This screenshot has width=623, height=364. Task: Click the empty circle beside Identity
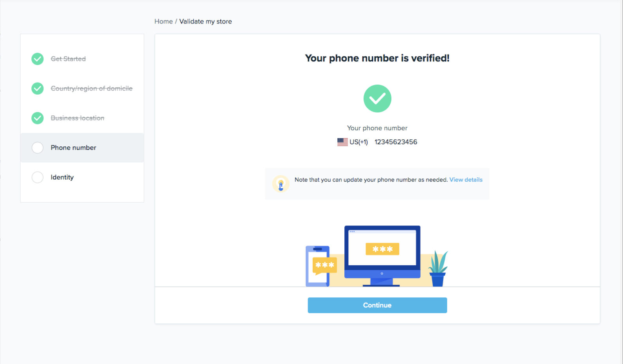click(x=38, y=177)
